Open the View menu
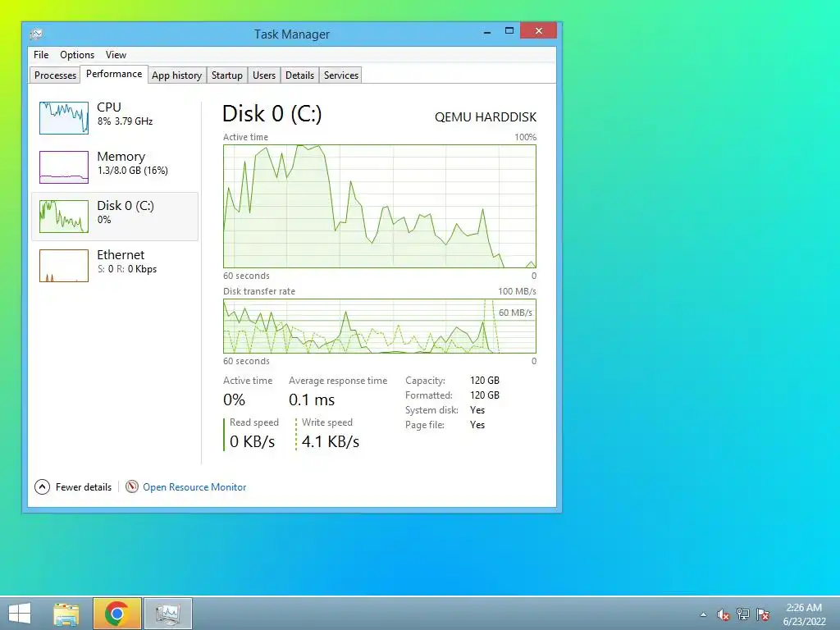This screenshot has height=630, width=840. point(116,55)
